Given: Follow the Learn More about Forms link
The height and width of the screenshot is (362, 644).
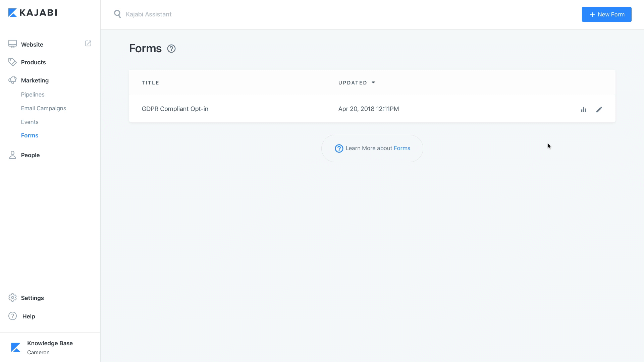Looking at the screenshot, I should click(x=402, y=148).
